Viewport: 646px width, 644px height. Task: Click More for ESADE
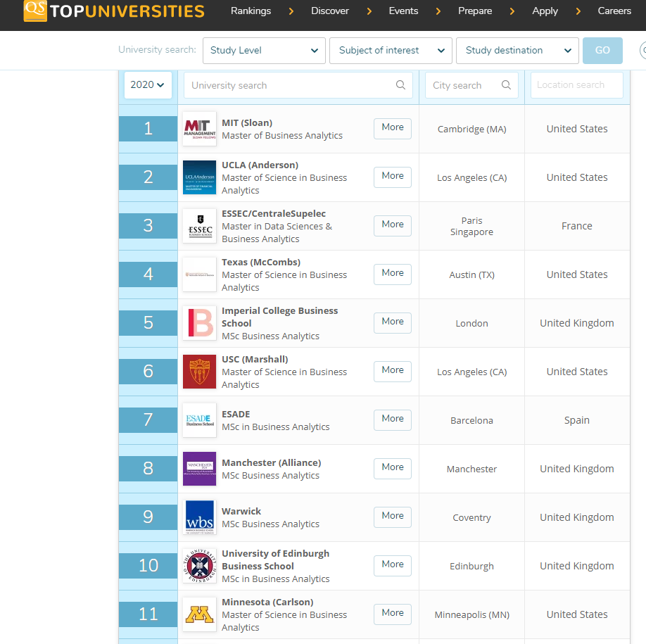point(393,420)
